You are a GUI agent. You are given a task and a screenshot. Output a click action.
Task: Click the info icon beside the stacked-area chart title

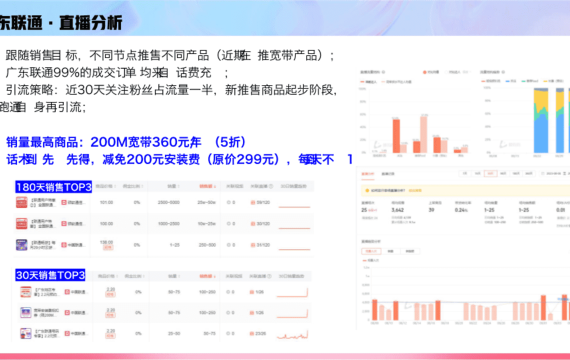pyautogui.click(x=503, y=72)
